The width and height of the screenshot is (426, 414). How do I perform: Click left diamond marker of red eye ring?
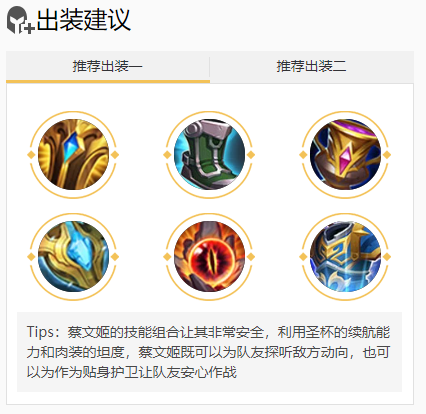pyautogui.click(x=167, y=257)
